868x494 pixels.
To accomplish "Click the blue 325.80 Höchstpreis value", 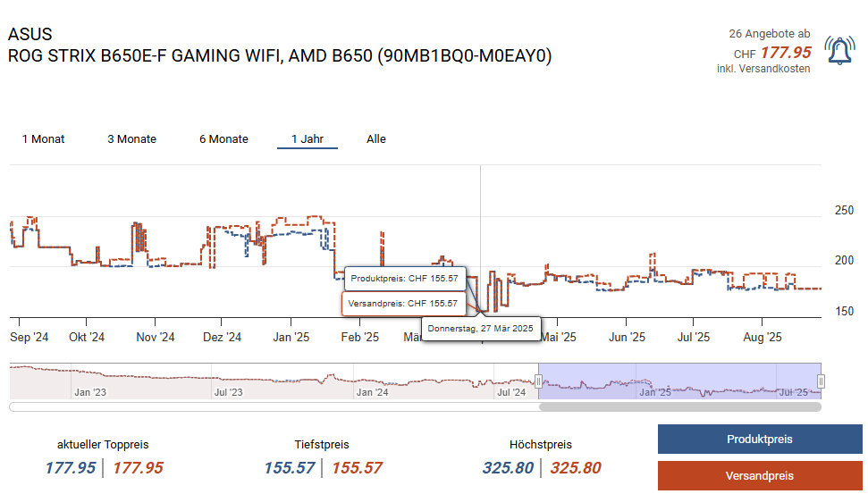I will pyautogui.click(x=508, y=468).
